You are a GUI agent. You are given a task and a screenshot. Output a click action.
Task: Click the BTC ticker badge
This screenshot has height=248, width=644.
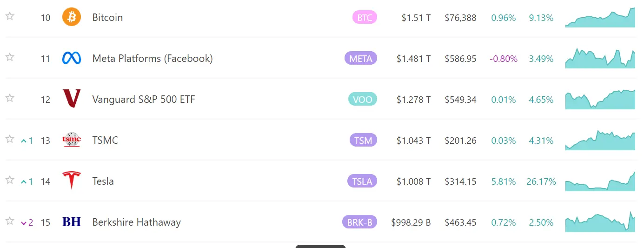coord(365,18)
